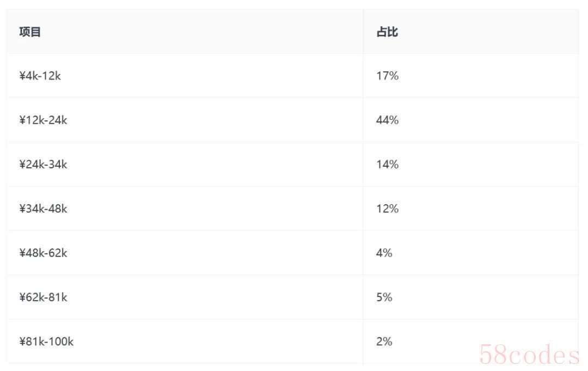Viewport: 588px width, 371px height.
Task: Select the ¥81k-100k salary range cell
Action: click(x=46, y=342)
